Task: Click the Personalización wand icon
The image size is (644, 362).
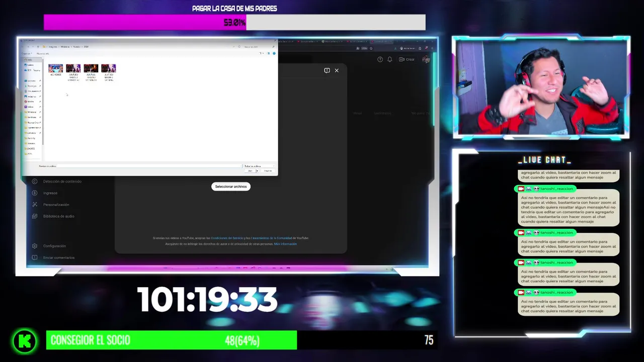Action: (x=35, y=205)
